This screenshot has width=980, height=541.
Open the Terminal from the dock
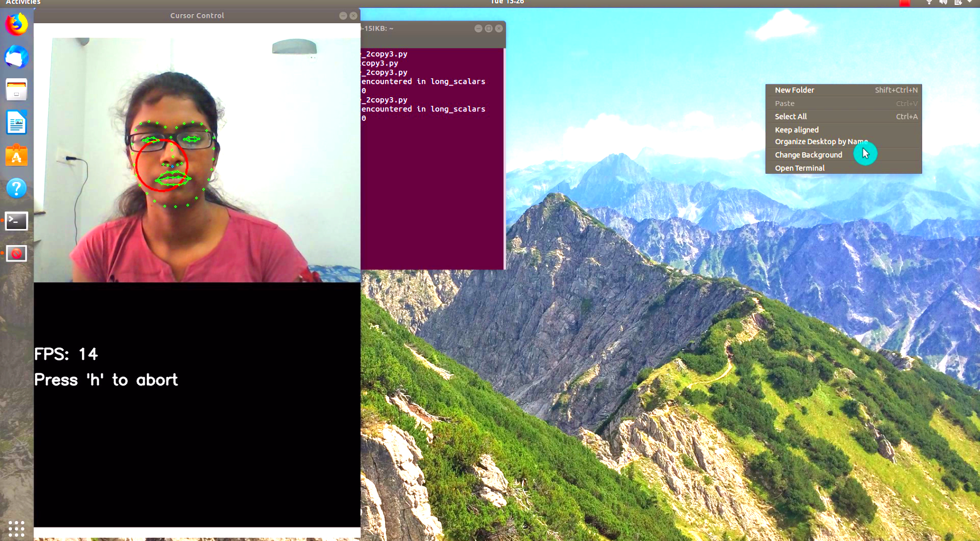click(x=16, y=221)
